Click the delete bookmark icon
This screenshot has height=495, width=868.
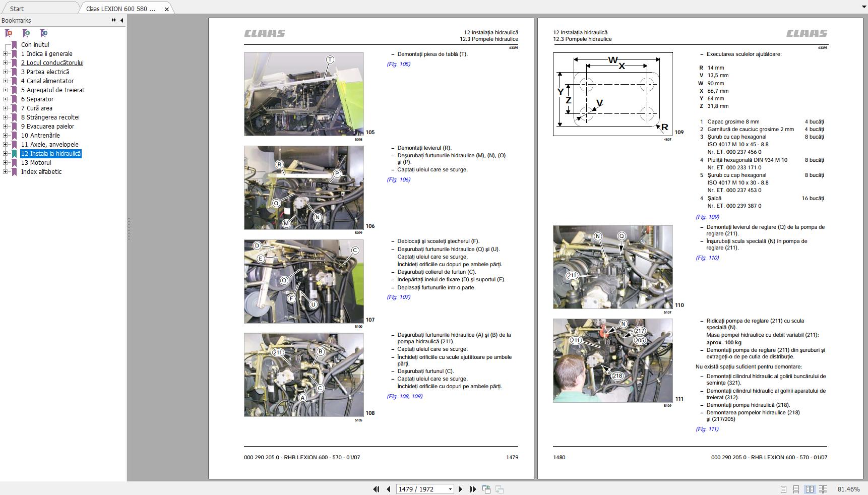(9, 33)
